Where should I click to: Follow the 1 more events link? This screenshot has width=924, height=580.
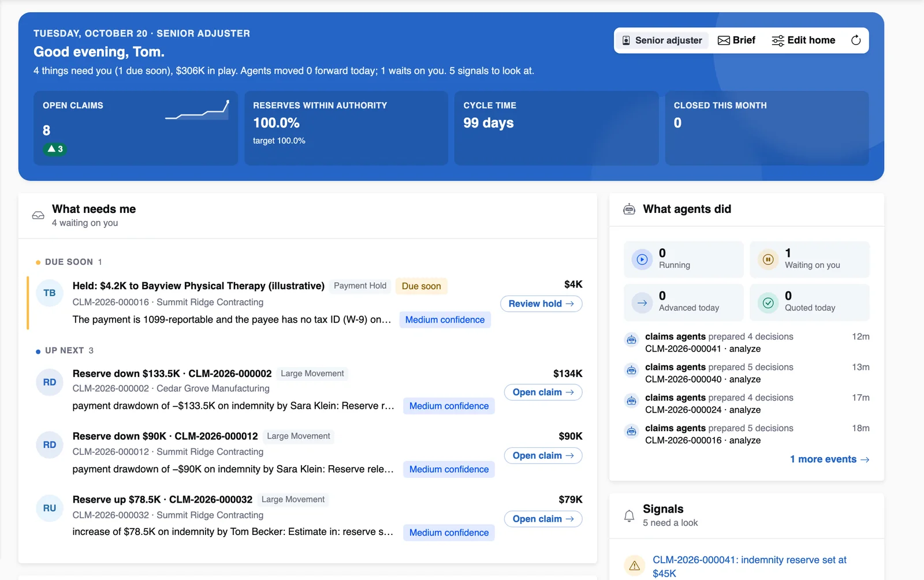[829, 459]
